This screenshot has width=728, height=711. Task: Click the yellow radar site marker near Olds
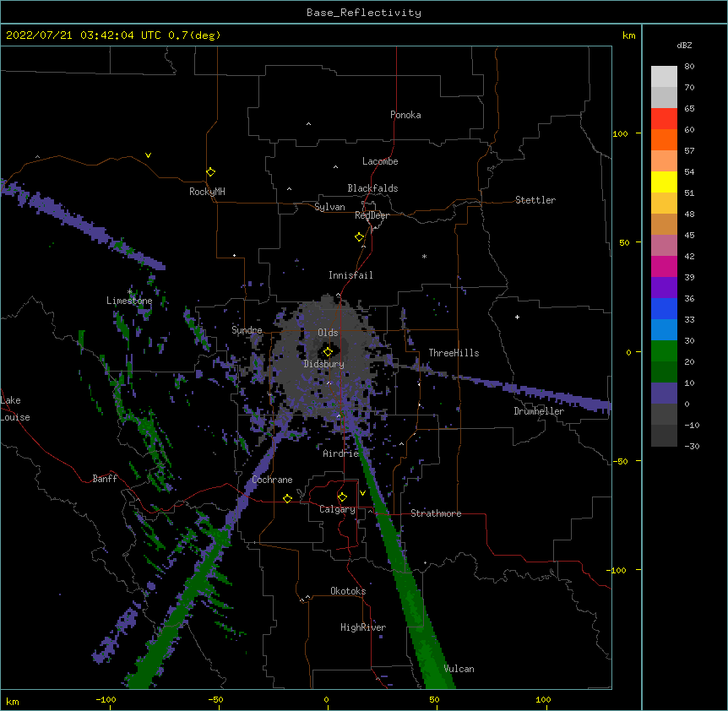(x=328, y=352)
